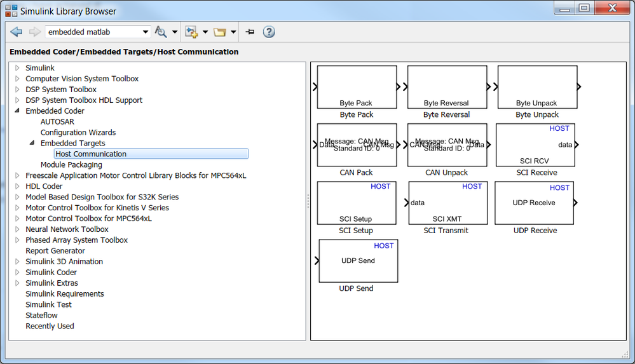Select the Byte Pack block
Screen dimensions: 635x364
pyautogui.click(x=357, y=87)
